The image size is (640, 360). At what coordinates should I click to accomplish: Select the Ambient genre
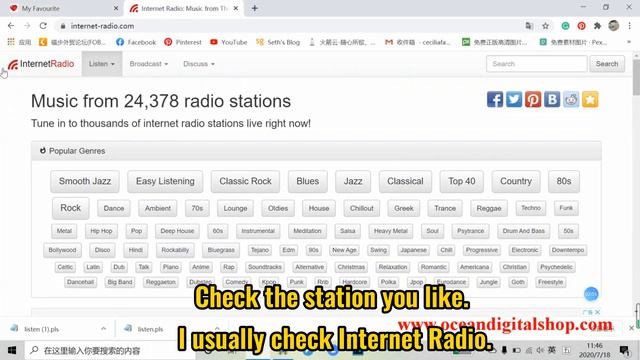[x=158, y=208]
